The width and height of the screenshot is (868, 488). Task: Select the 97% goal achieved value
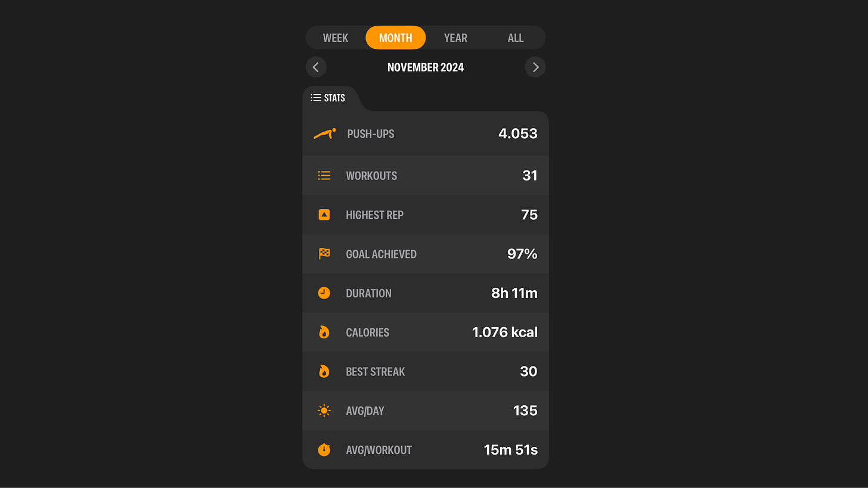(x=522, y=254)
